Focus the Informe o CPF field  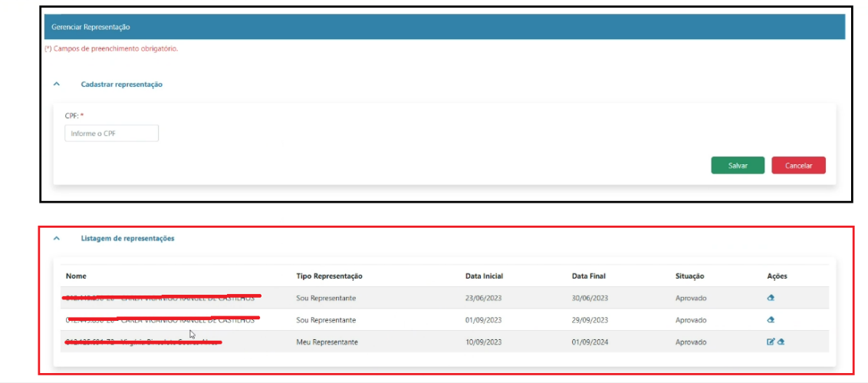(111, 134)
